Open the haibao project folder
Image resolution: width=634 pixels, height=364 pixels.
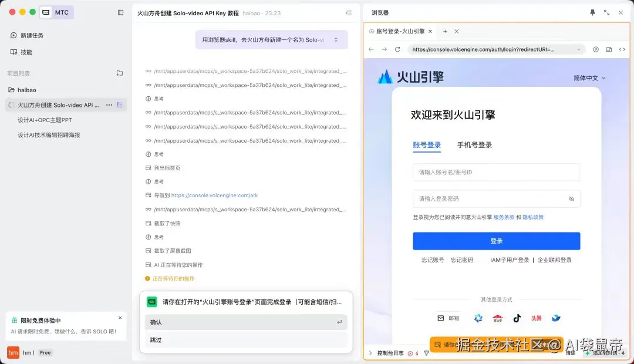coord(23,90)
